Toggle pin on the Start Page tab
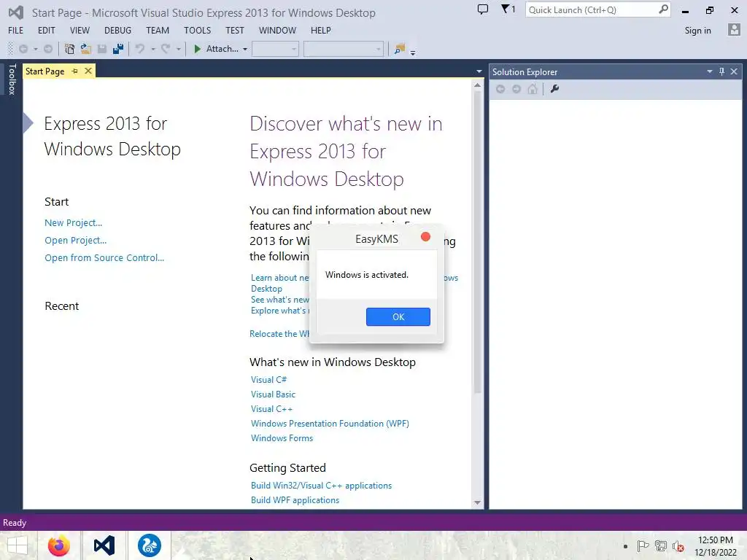The height and width of the screenshot is (560, 747). (x=75, y=71)
